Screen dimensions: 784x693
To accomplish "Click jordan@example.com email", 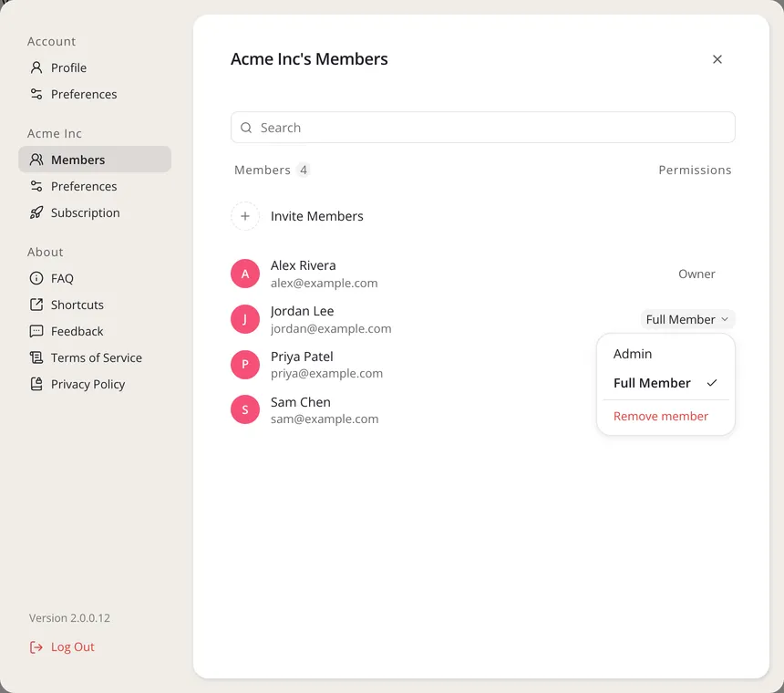I will point(331,328).
